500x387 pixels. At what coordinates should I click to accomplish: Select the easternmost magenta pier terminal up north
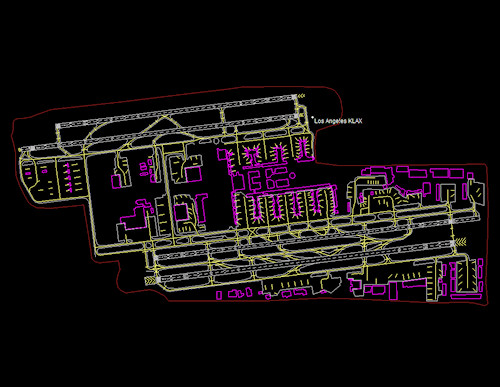pyautogui.click(x=303, y=149)
